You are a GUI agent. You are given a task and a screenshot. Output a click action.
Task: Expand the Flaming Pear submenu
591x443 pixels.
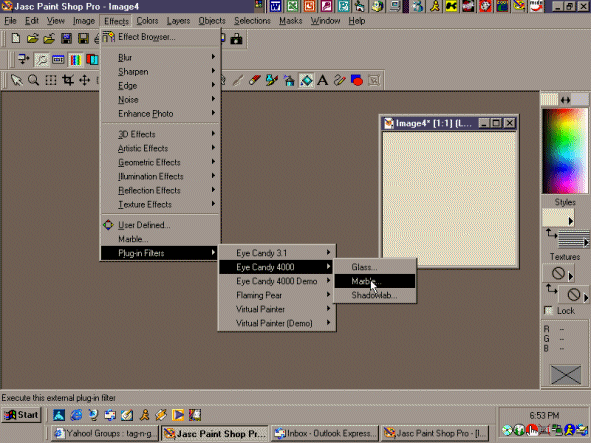tap(277, 295)
